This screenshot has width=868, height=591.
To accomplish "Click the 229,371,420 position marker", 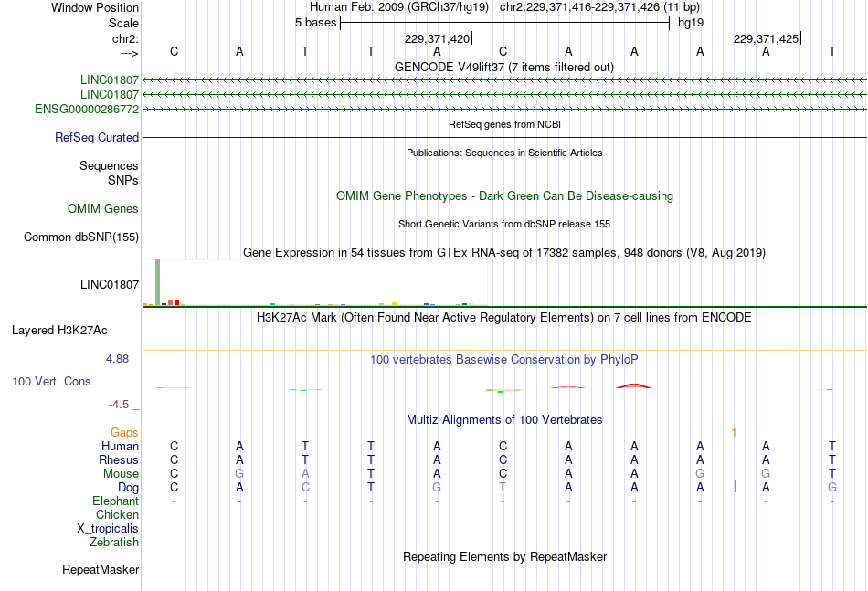I will [x=438, y=38].
